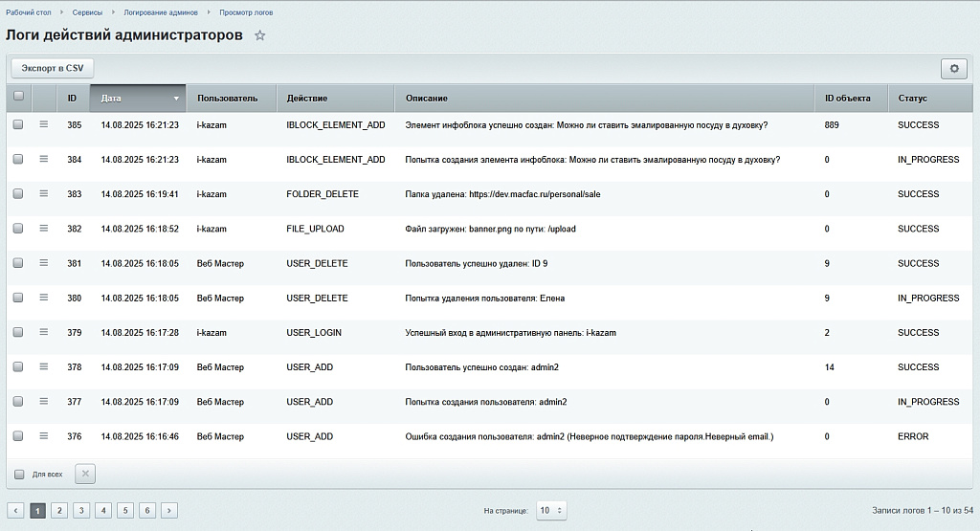
Task: Open 'Сервисы' in breadcrumb navigation
Action: click(x=87, y=12)
